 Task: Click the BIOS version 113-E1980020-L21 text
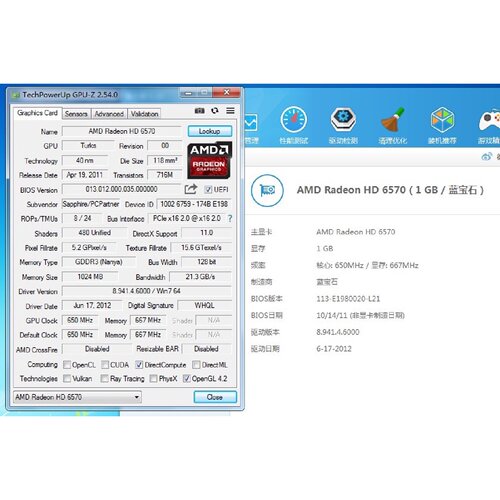tap(348, 299)
